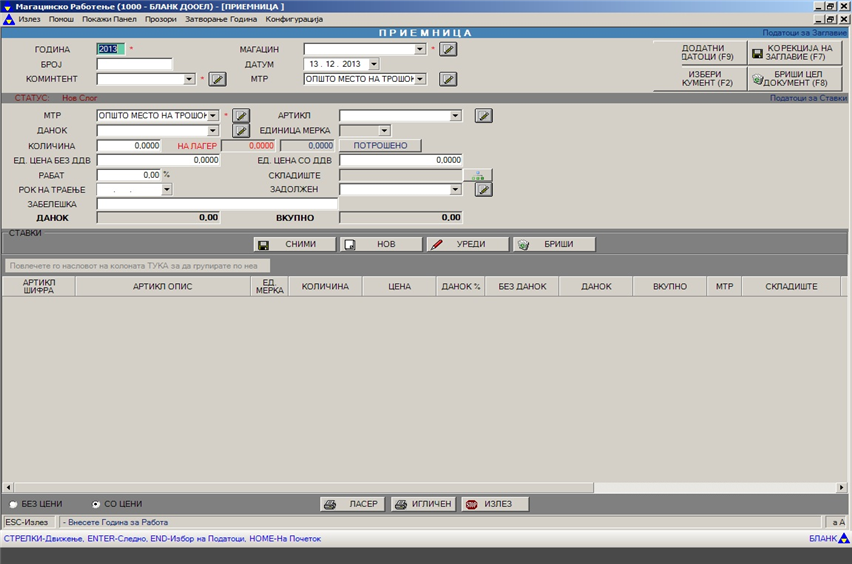Print with the ИГЛИЧЕН printer button
This screenshot has height=564, width=852.
pos(423,504)
